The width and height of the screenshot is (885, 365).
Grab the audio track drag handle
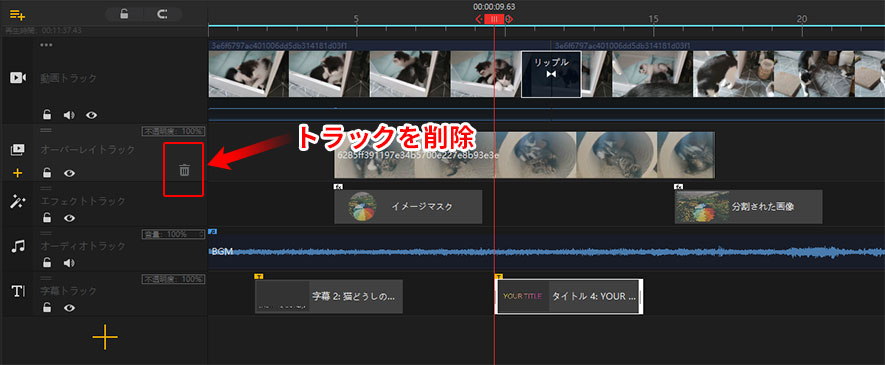pyautogui.click(x=46, y=233)
